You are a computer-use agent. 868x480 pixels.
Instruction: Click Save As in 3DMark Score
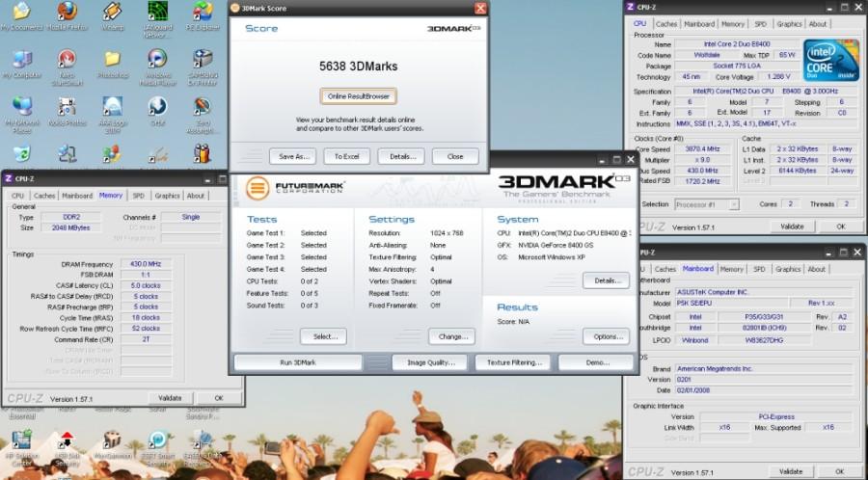(292, 156)
